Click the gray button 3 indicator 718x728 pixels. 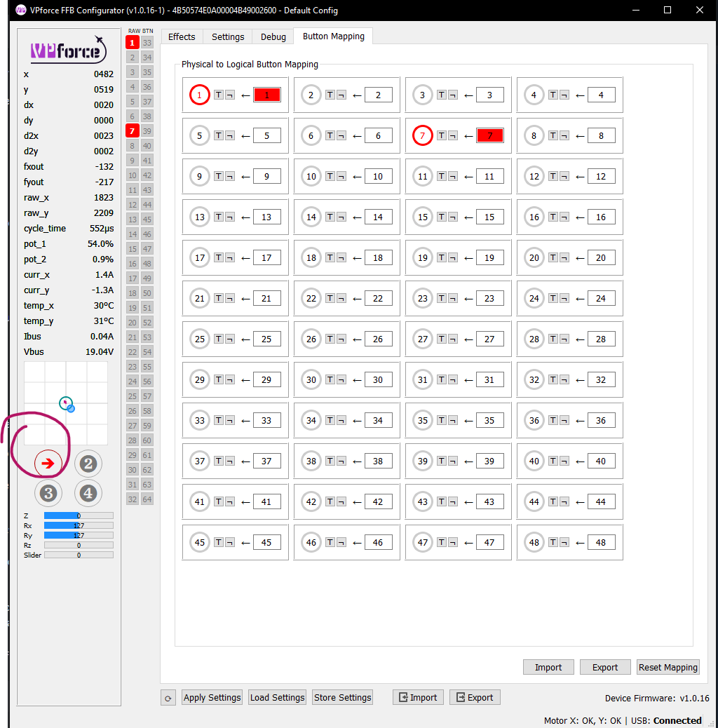click(48, 493)
